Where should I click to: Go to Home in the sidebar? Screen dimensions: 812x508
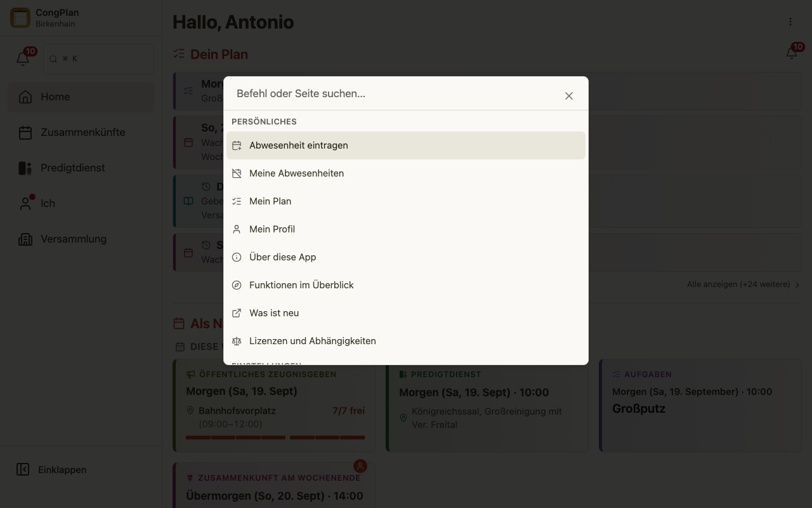coord(81,97)
